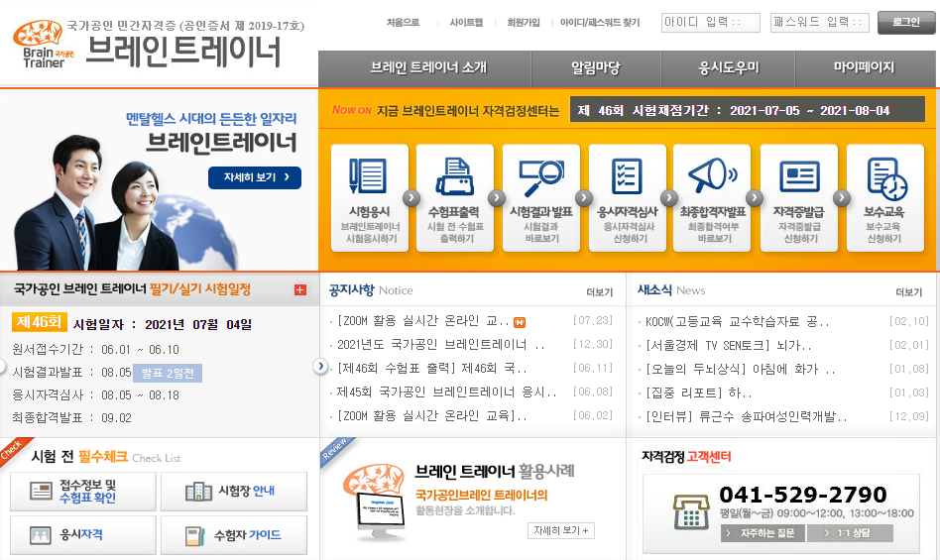Click the arrow between 자격증발급 and 보수교육
This screenshot has width=940, height=560.
point(842,197)
